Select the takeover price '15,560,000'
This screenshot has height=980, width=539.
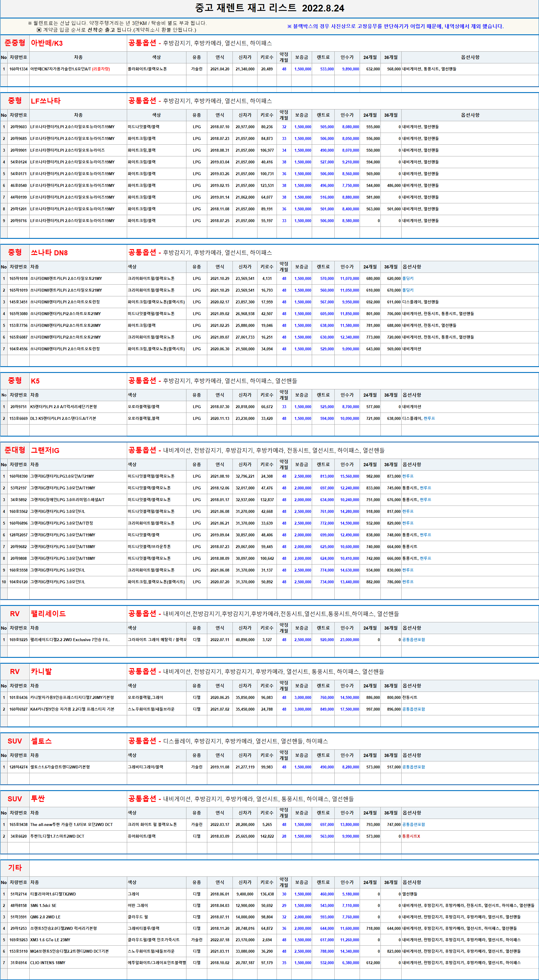click(349, 476)
